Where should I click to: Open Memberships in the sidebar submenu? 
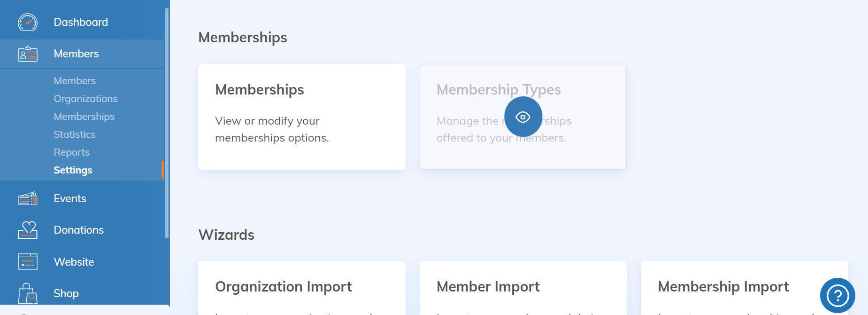84,117
